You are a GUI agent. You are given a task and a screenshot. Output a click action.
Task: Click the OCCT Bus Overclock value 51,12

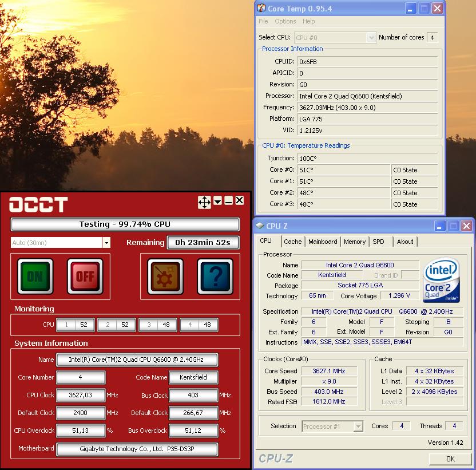(194, 430)
